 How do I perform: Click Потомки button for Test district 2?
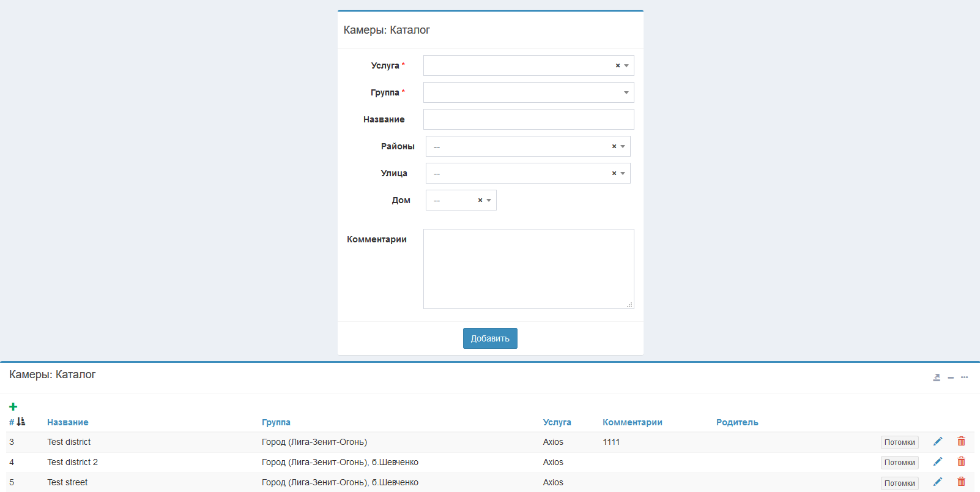(x=899, y=463)
